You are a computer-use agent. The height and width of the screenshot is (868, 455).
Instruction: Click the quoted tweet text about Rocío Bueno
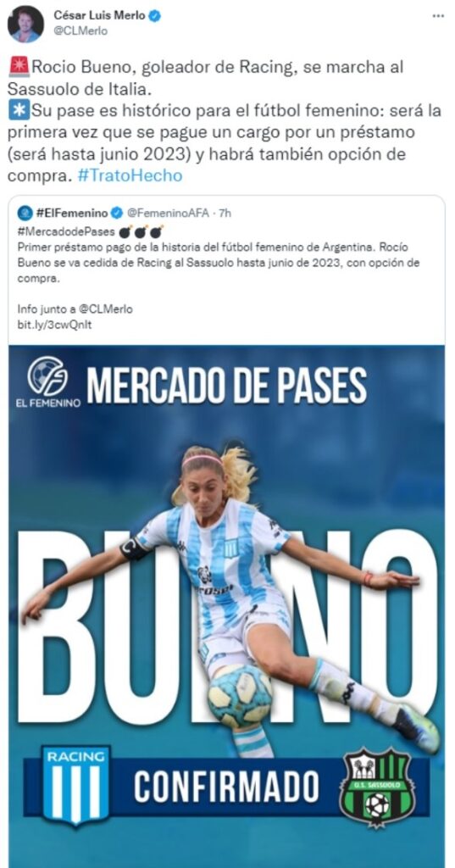point(219,263)
